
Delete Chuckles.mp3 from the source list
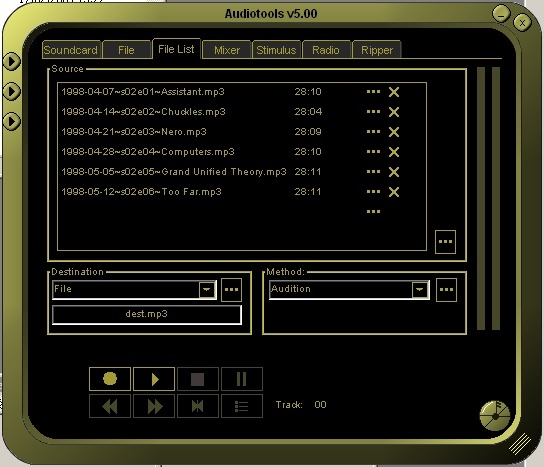394,112
